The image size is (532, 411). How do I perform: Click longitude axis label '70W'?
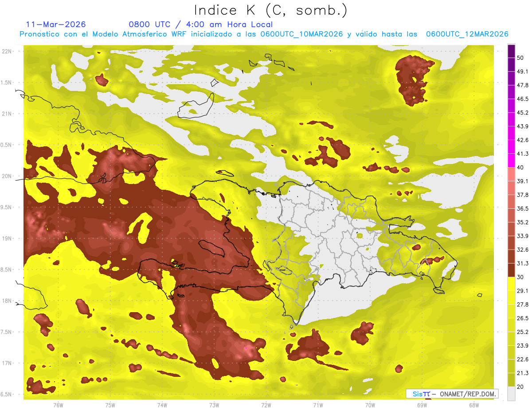point(370,405)
